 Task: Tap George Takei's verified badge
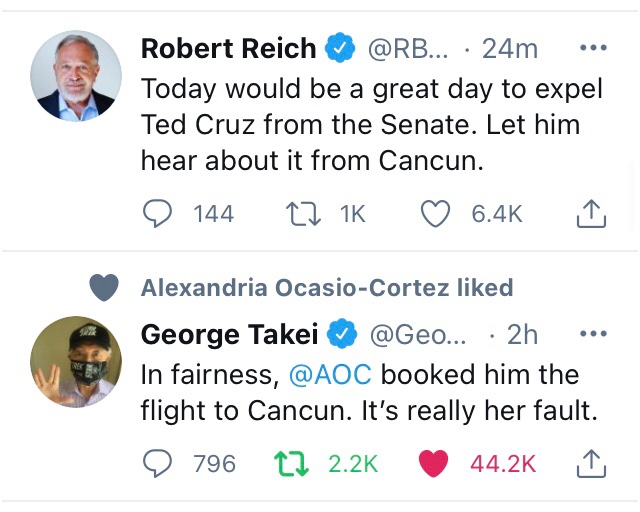tap(346, 333)
